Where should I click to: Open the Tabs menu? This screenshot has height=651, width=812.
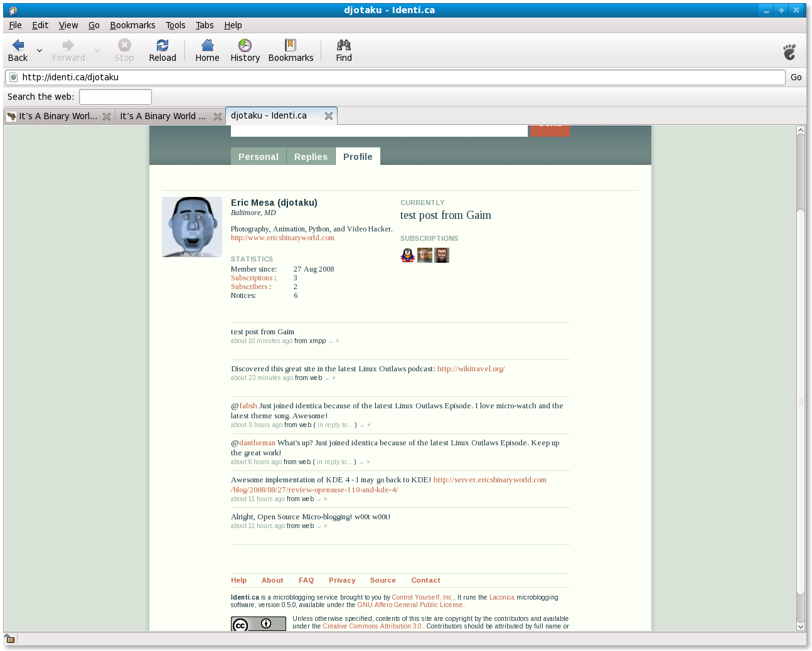click(205, 25)
